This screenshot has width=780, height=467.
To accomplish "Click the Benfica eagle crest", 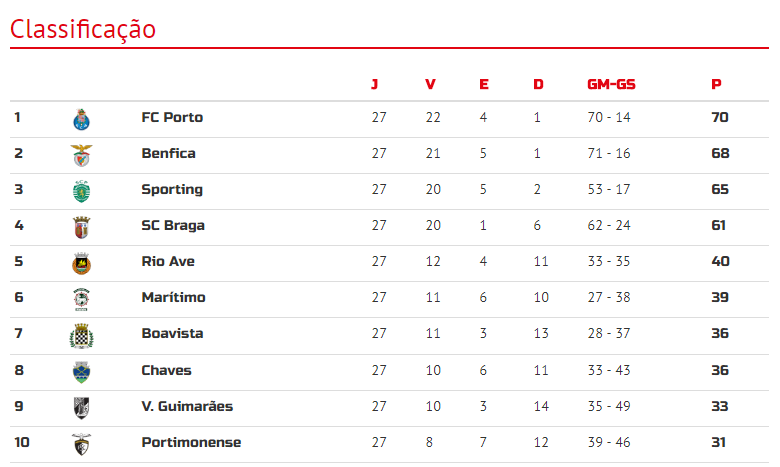I will point(81,155).
